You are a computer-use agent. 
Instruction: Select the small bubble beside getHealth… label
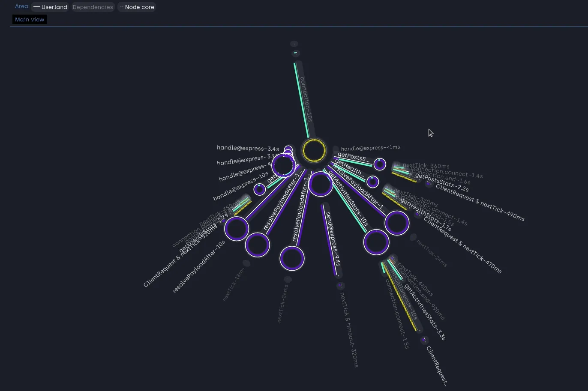[x=373, y=182]
